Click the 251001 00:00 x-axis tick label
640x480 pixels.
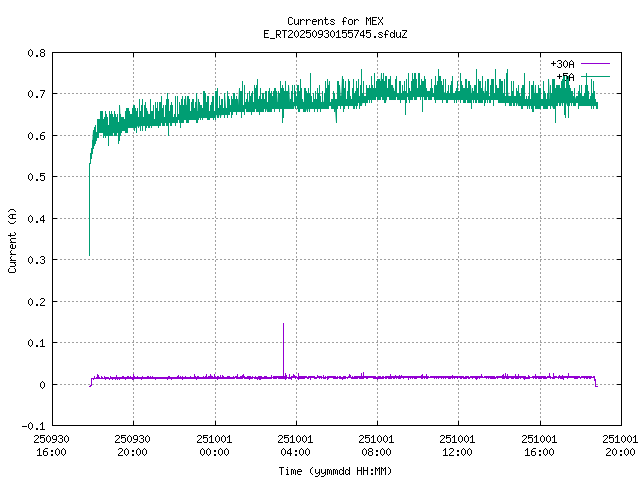214,444
